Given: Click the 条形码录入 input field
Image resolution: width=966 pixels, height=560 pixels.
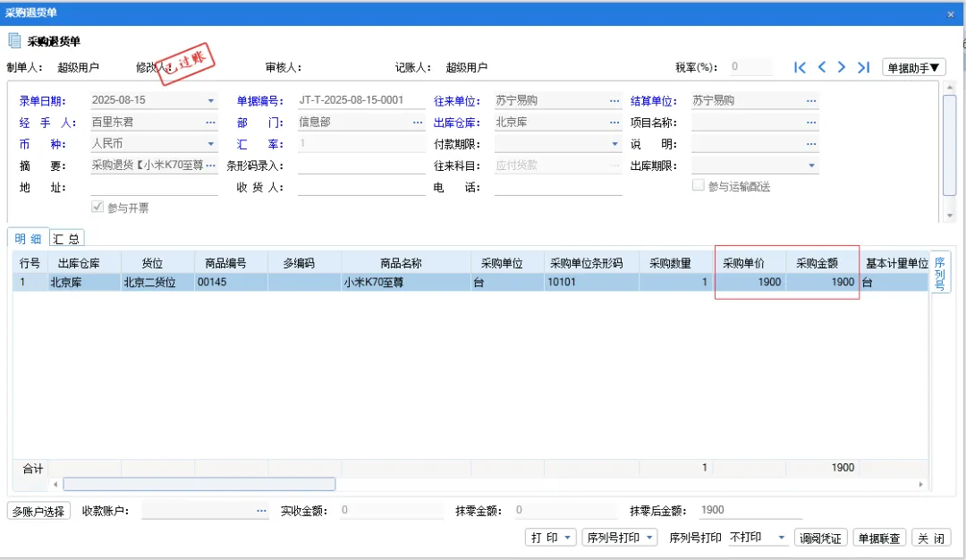Looking at the screenshot, I should click(361, 165).
